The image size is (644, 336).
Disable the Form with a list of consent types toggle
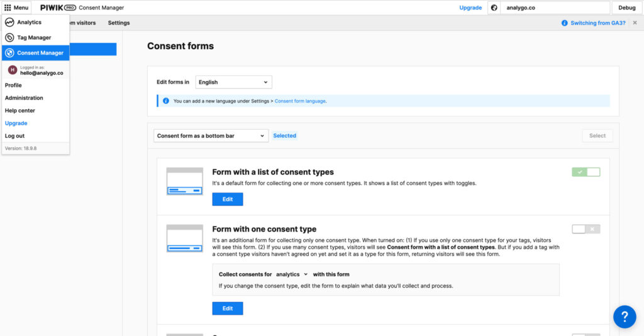[586, 172]
